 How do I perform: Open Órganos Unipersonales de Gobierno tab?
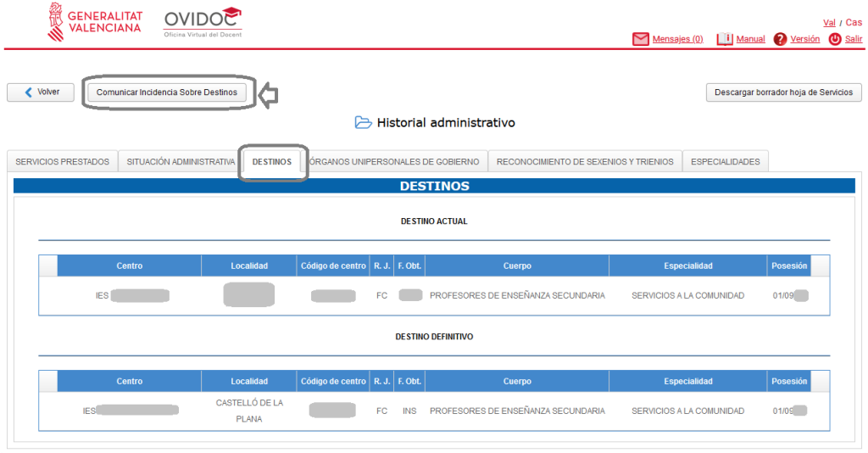pyautogui.click(x=395, y=162)
